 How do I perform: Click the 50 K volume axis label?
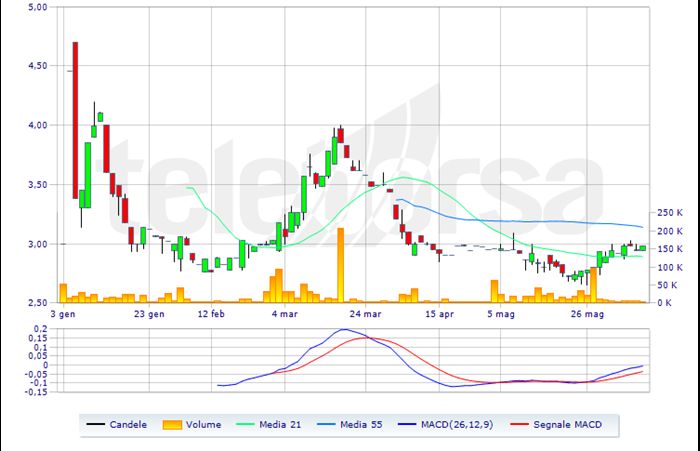pyautogui.click(x=667, y=285)
